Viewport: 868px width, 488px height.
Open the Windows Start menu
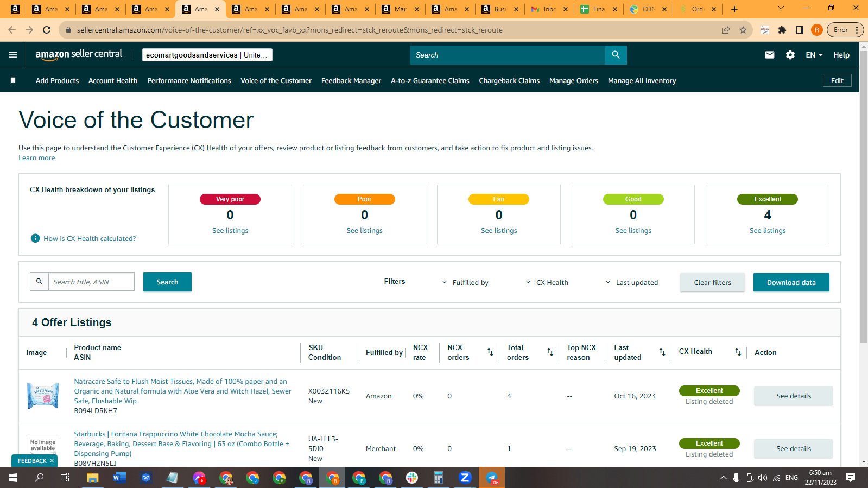pos(13,478)
